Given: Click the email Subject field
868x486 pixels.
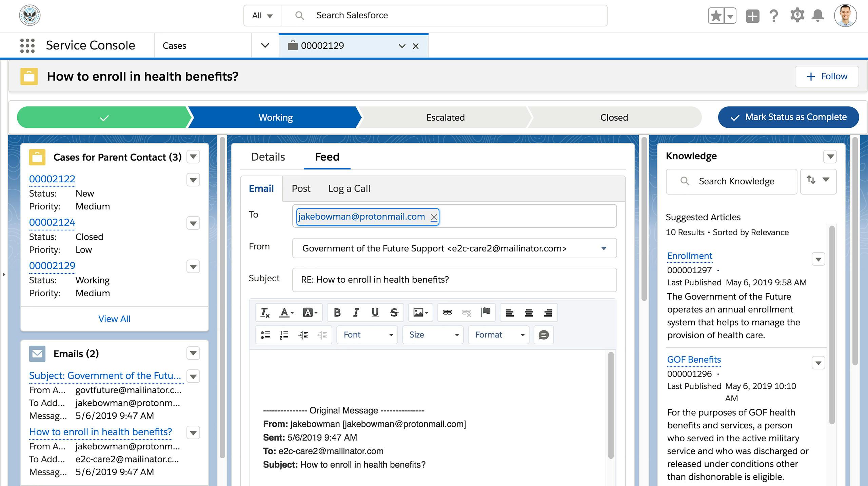Looking at the screenshot, I should 454,280.
